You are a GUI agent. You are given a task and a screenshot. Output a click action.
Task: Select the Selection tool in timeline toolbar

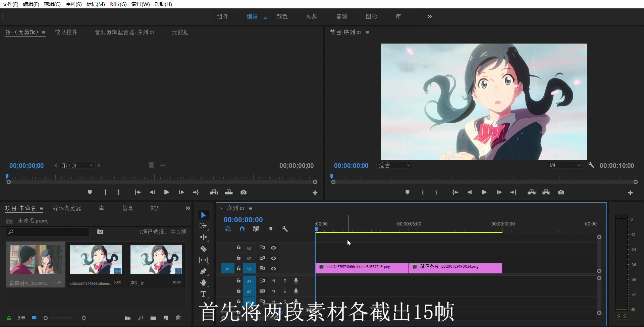click(x=203, y=214)
